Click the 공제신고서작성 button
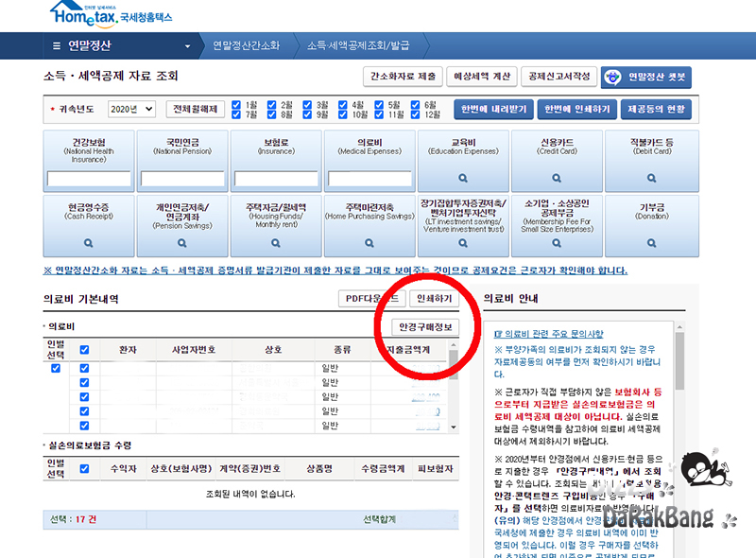 pos(558,77)
